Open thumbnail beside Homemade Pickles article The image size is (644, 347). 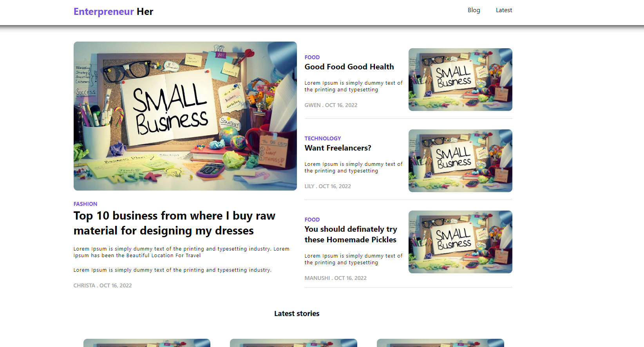point(460,242)
